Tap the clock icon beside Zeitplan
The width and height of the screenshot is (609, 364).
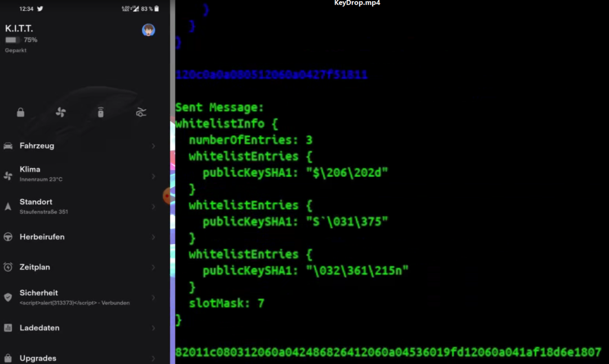(x=8, y=267)
